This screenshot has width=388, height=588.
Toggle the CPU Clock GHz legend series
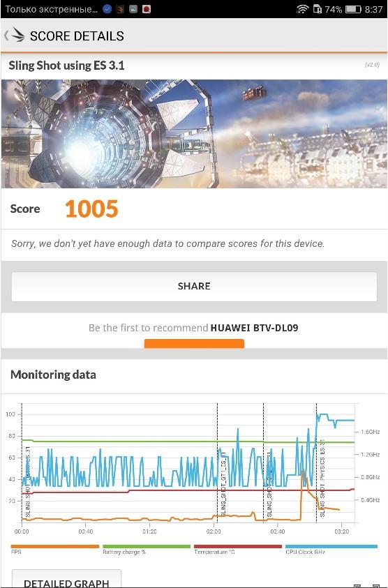331,550
